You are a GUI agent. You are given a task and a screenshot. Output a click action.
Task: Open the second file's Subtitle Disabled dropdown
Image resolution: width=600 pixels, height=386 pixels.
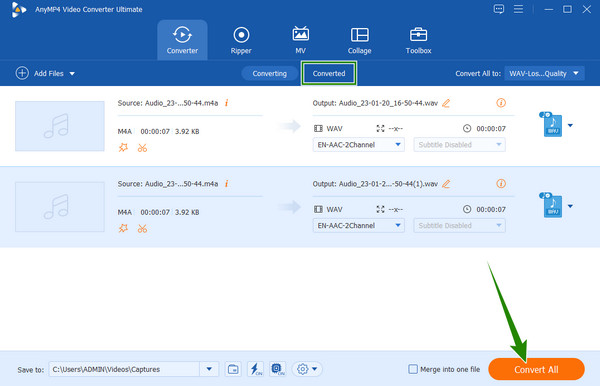tap(459, 225)
